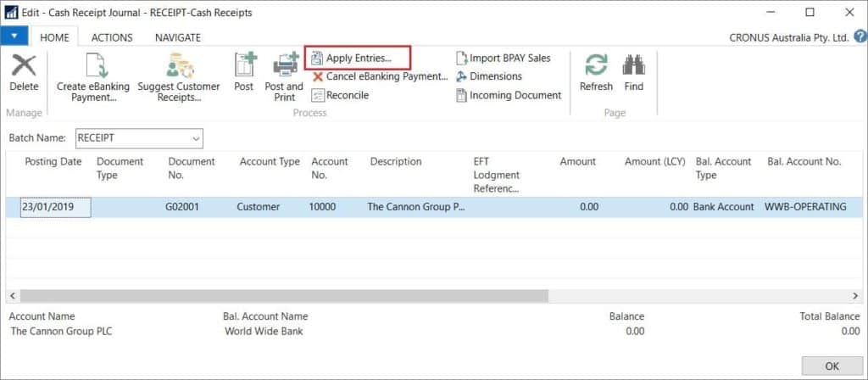Screen dimensions: 868x380
Task: Click the World Wide Bank balance account name
Action: 264,332
